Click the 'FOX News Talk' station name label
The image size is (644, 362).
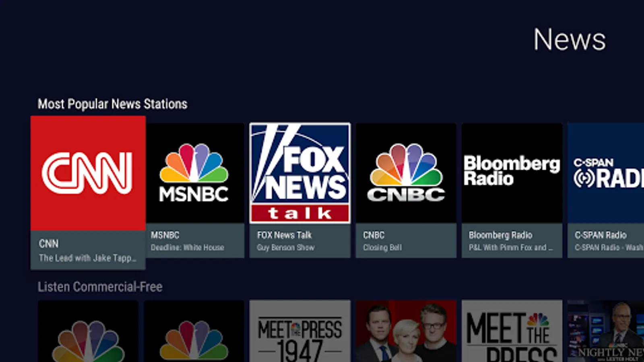pyautogui.click(x=285, y=235)
